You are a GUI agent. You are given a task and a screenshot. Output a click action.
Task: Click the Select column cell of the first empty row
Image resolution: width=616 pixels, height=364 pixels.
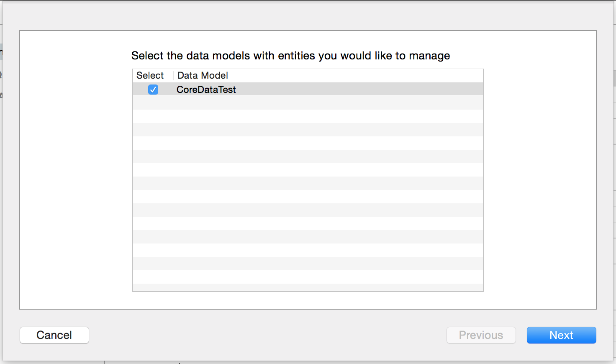pyautogui.click(x=153, y=103)
